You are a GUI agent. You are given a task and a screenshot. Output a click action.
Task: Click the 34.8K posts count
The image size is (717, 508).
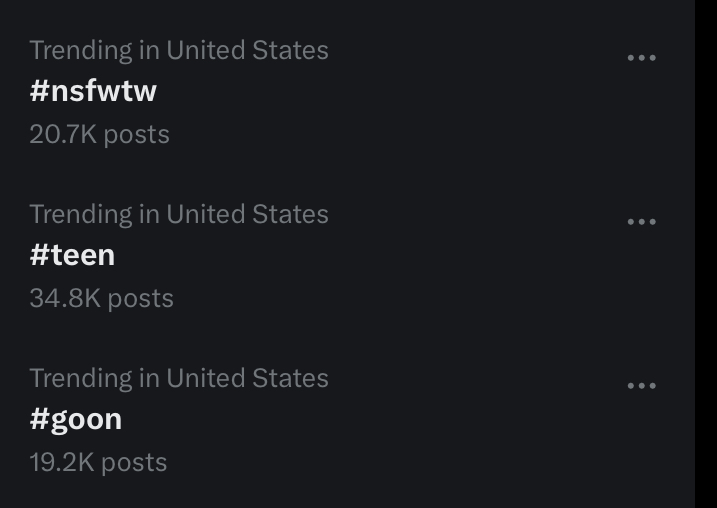click(101, 298)
